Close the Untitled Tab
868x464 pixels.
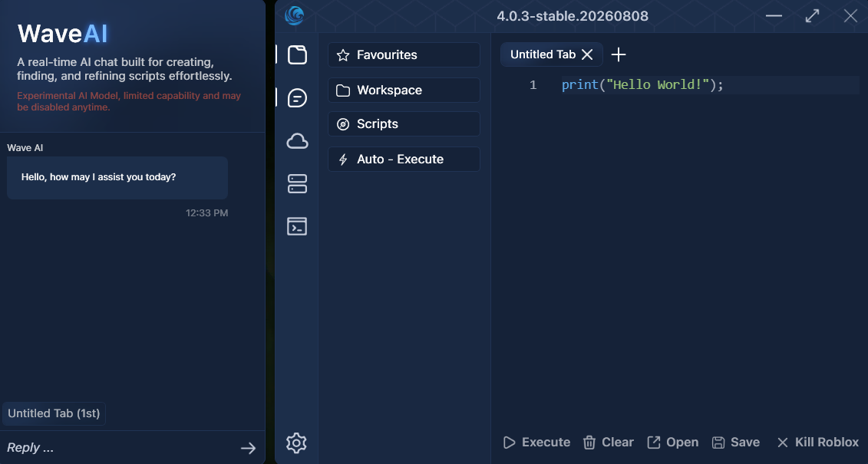click(587, 54)
